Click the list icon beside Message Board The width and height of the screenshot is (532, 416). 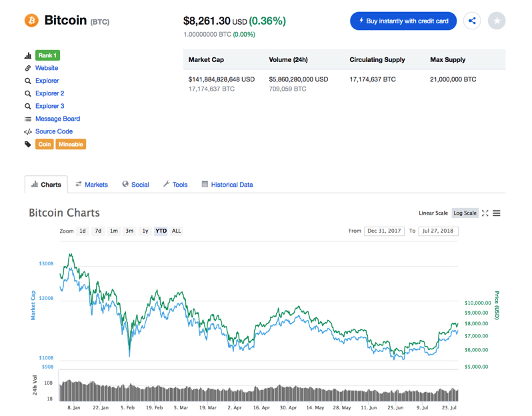[x=28, y=119]
